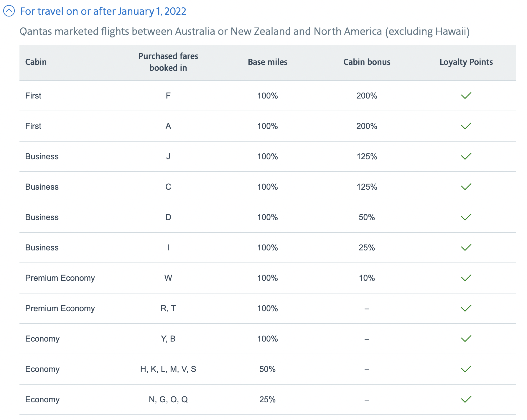The image size is (527, 420).
Task: Click the checkmark in the Business I row
Action: click(x=466, y=247)
